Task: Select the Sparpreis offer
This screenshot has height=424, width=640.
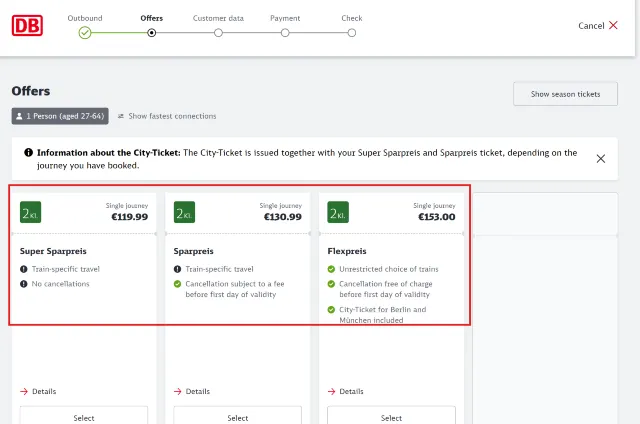Action: (x=238, y=416)
